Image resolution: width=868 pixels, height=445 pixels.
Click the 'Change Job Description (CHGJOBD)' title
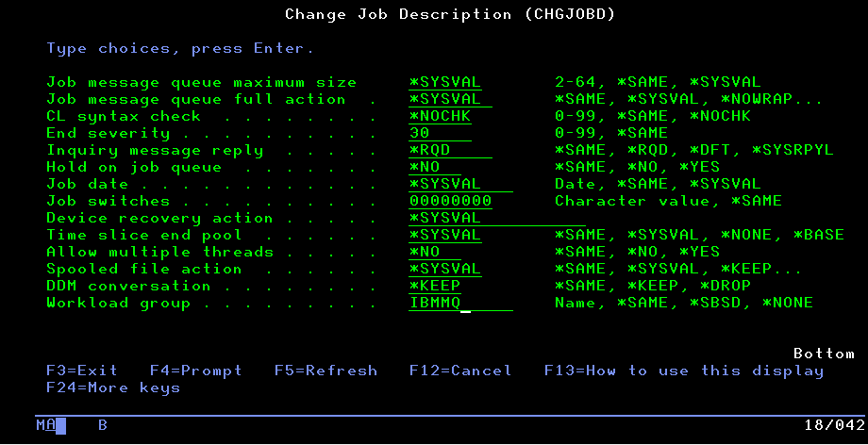pyautogui.click(x=450, y=14)
